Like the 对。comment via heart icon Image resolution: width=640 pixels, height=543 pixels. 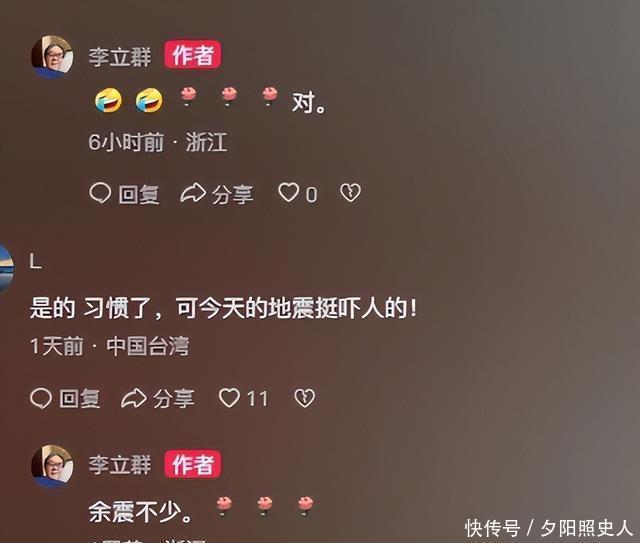(289, 192)
